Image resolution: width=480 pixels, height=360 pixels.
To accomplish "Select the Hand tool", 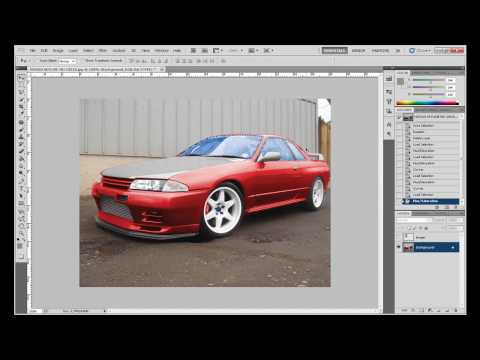I will pyautogui.click(x=22, y=227).
